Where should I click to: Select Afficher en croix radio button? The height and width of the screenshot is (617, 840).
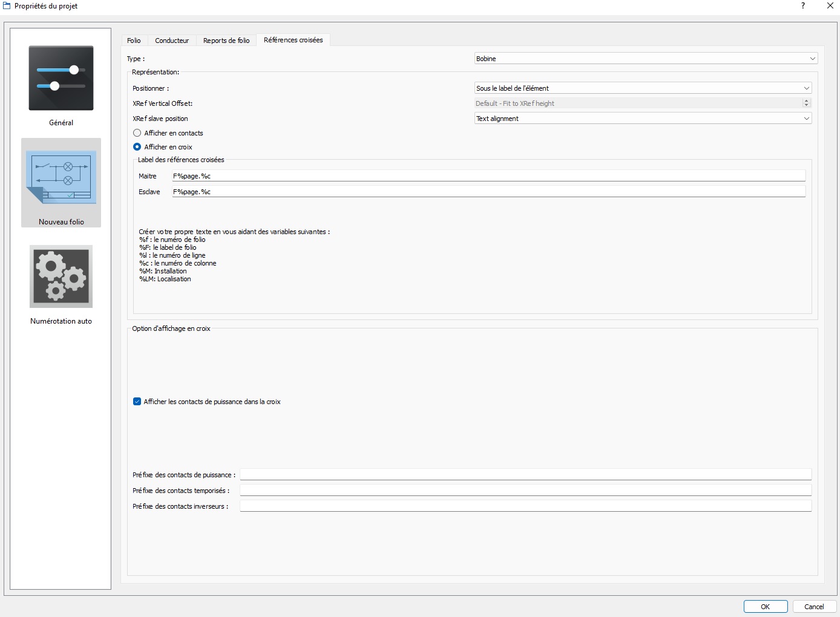point(137,147)
